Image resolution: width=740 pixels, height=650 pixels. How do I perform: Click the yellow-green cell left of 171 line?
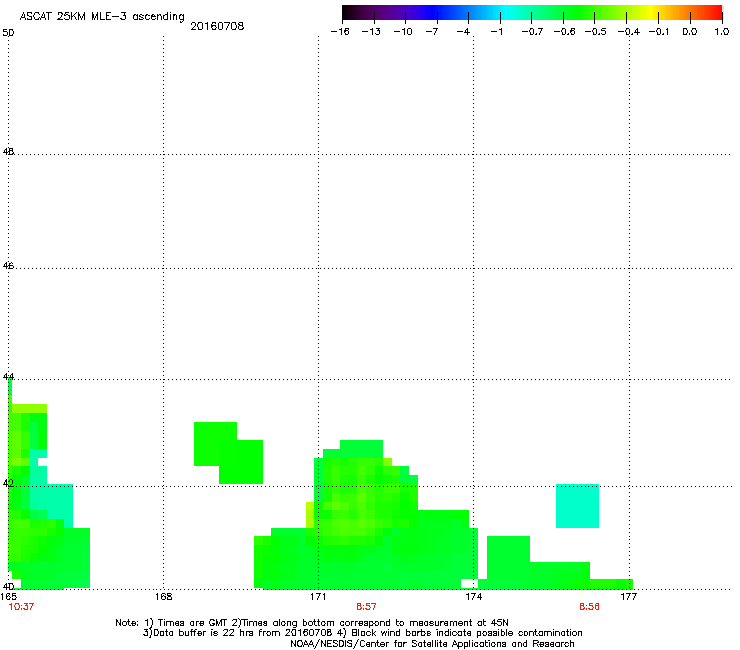coord(310,515)
